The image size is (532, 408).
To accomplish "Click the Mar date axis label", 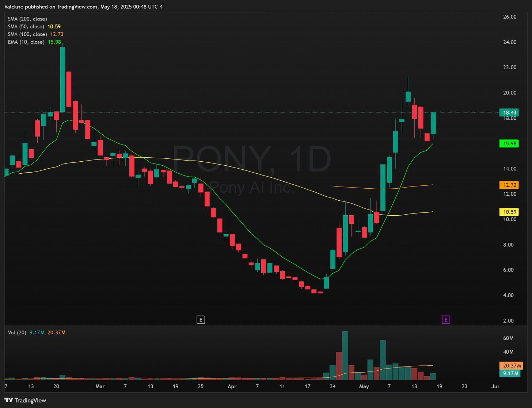I will (100, 386).
